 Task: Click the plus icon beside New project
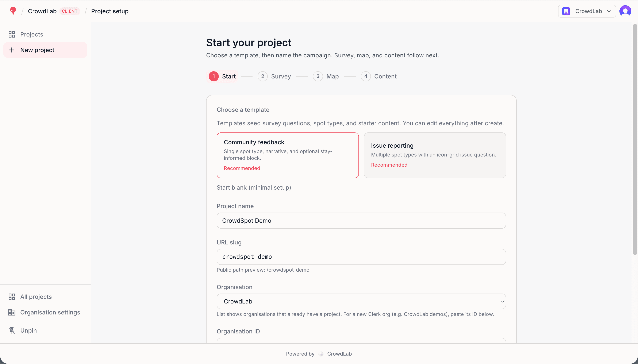(x=12, y=50)
